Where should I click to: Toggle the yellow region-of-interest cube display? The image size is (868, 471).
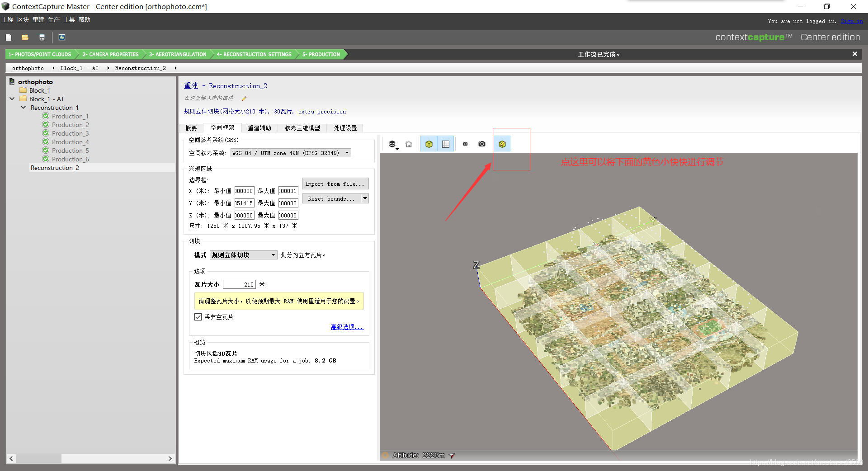tap(429, 144)
